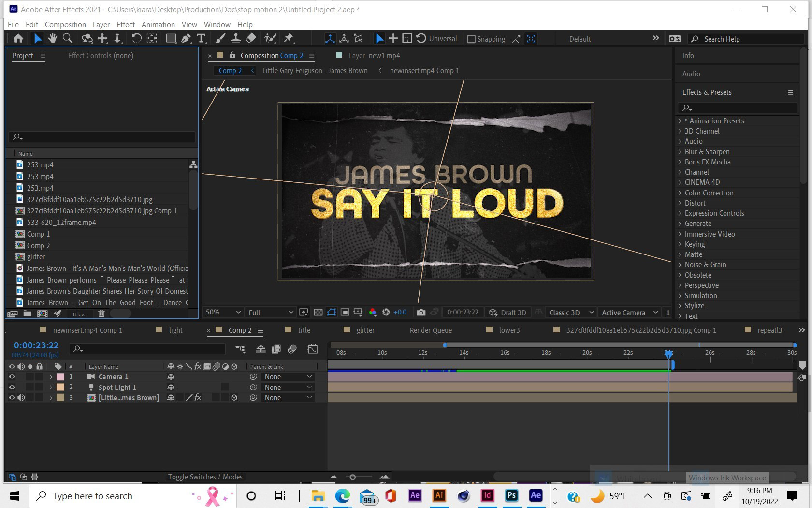
Task: Open the Composition menu
Action: coord(65,24)
